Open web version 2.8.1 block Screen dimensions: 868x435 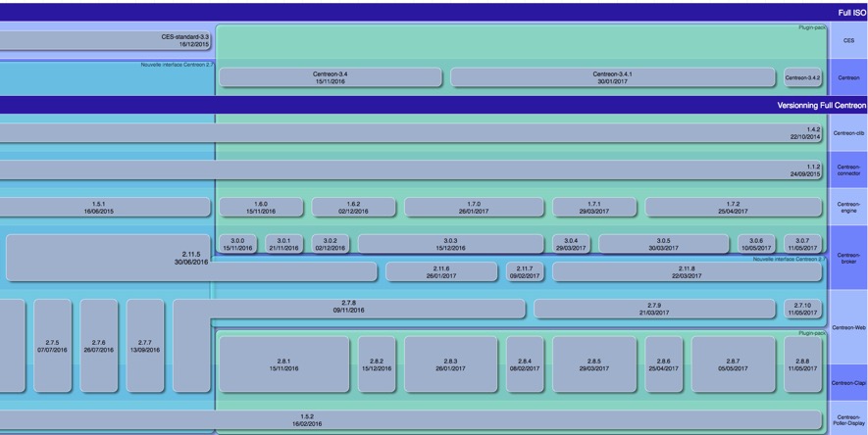tap(283, 364)
